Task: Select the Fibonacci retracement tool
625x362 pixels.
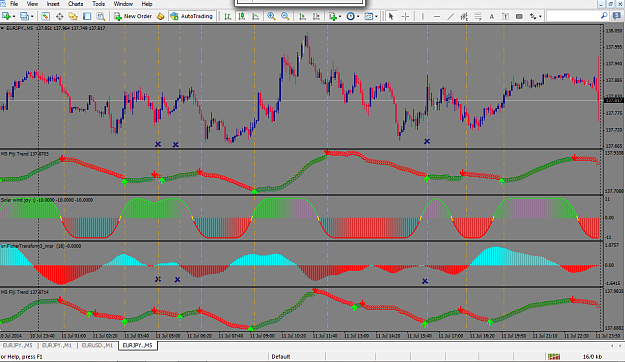Action: [x=478, y=16]
